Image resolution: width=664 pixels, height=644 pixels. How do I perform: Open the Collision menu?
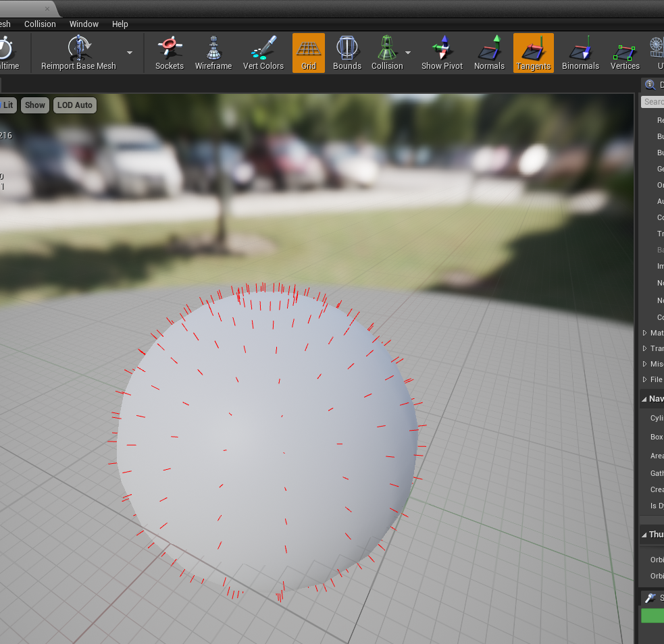(x=40, y=24)
